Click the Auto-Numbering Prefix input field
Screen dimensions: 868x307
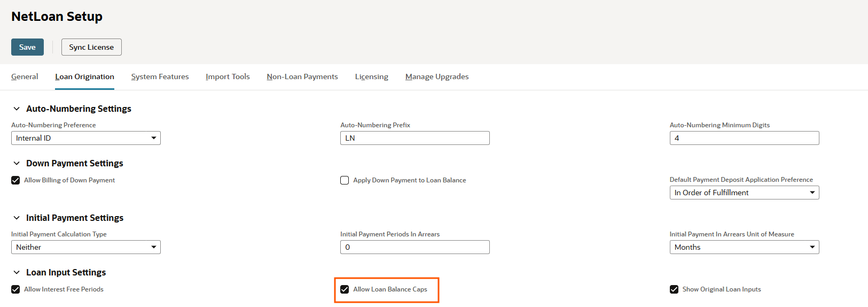tap(415, 138)
